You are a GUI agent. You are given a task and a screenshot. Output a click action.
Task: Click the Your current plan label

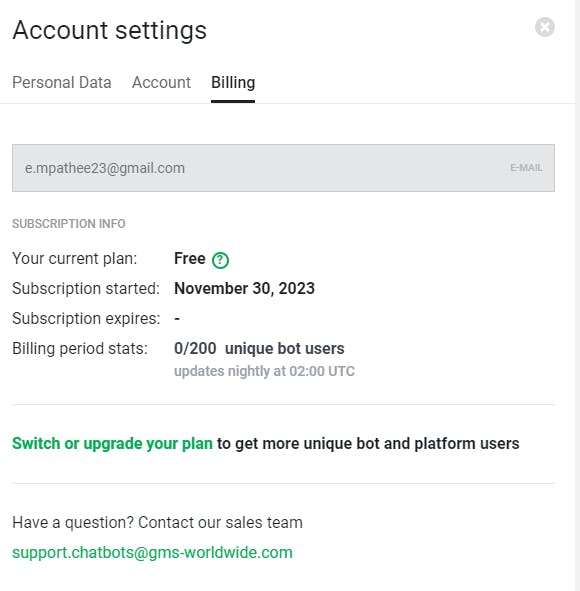pos(75,259)
